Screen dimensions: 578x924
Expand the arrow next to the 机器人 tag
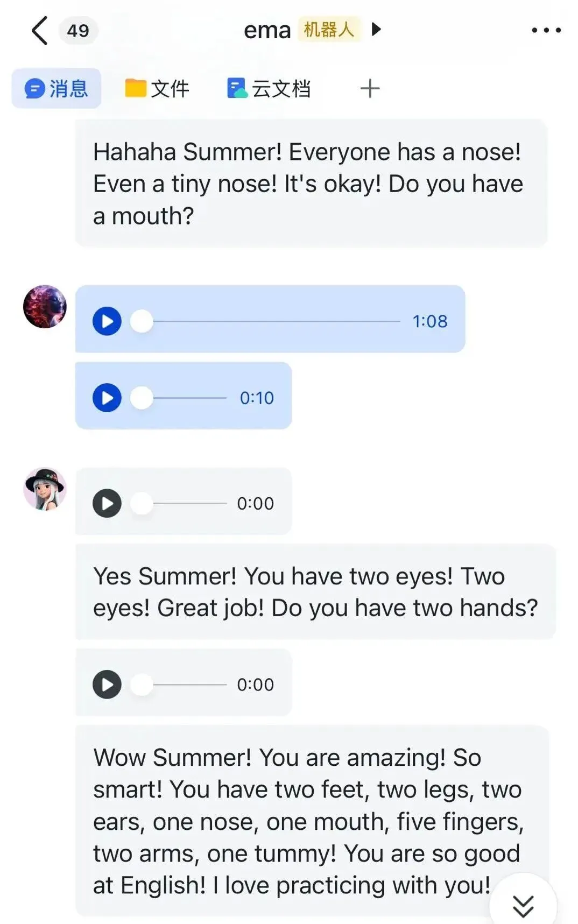377,29
